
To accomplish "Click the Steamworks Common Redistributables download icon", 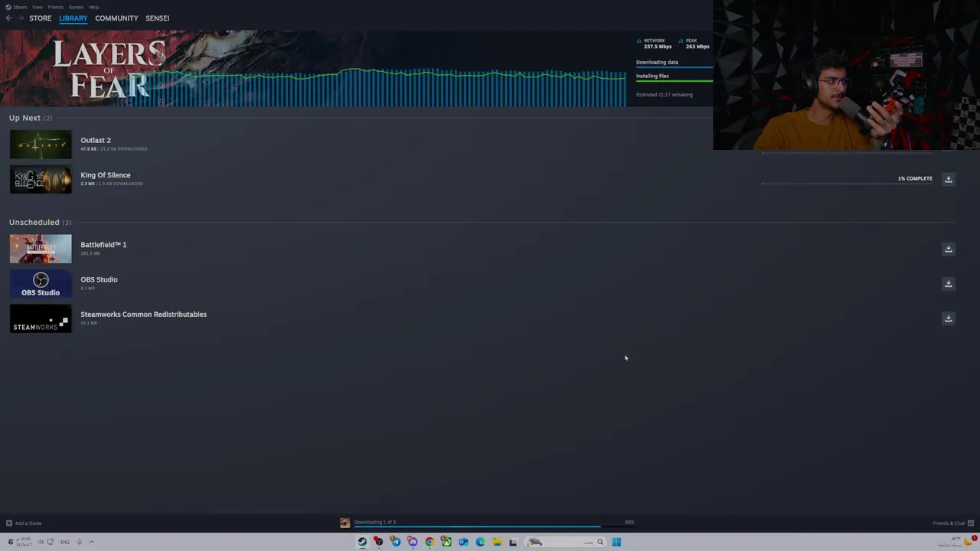I will click(x=948, y=318).
